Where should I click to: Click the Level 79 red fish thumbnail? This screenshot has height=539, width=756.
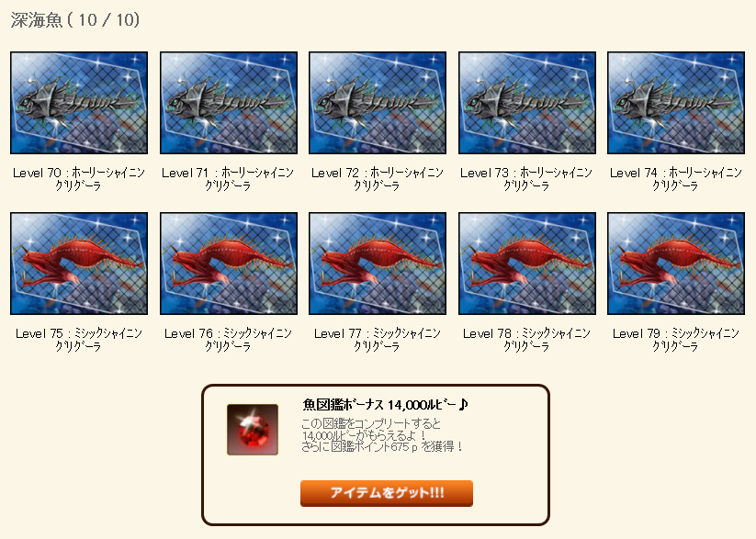pyautogui.click(x=676, y=264)
